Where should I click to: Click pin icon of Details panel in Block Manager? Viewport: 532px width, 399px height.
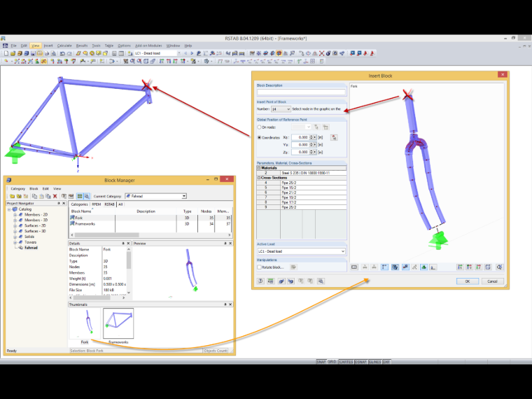pos(123,244)
